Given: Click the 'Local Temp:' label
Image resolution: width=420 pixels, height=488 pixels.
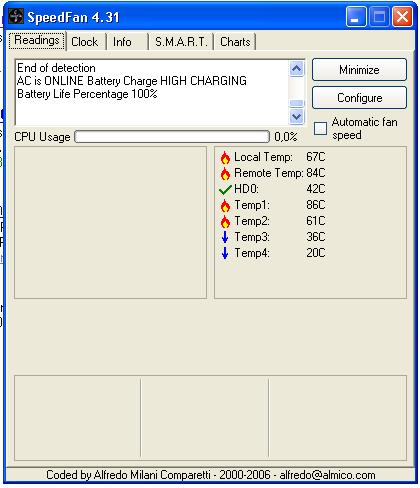Looking at the screenshot, I should tap(263, 157).
